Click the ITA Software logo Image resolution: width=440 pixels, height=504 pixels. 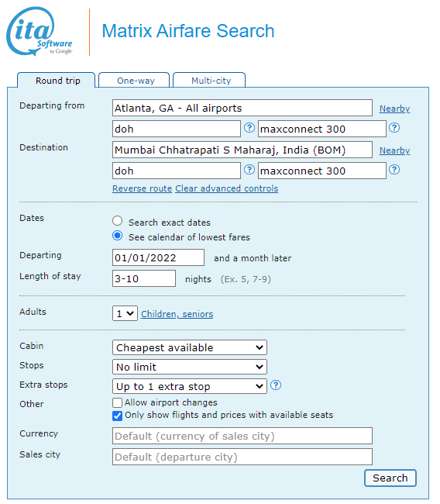[x=40, y=31]
